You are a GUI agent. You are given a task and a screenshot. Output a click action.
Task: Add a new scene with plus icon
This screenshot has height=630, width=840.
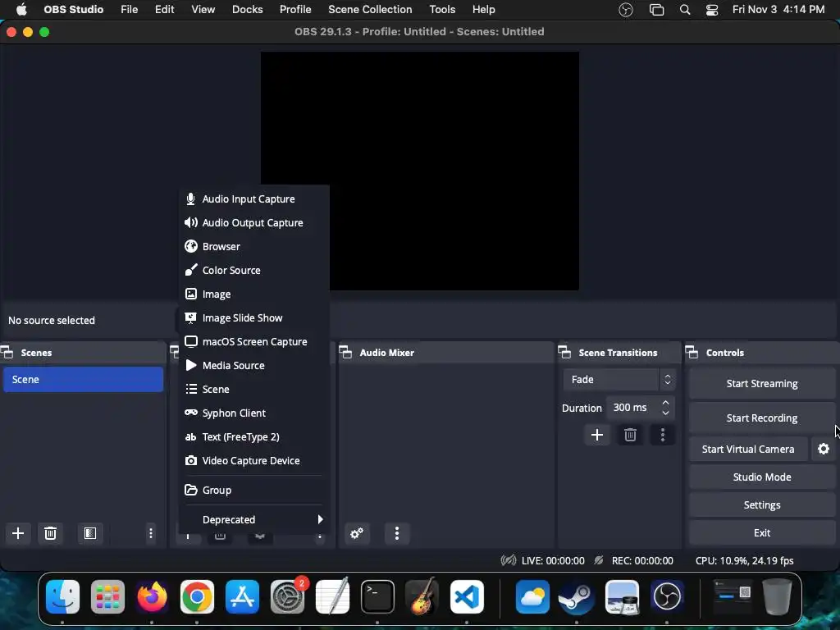click(x=18, y=533)
